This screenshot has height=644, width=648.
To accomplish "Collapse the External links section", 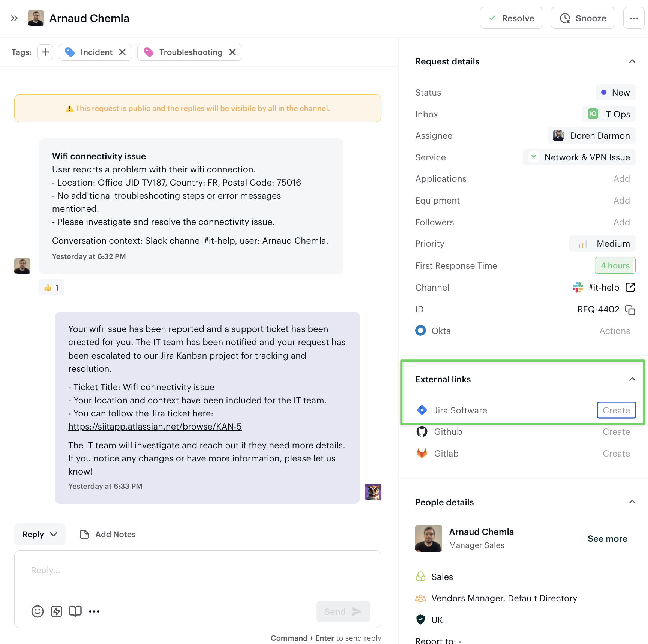I will [632, 379].
